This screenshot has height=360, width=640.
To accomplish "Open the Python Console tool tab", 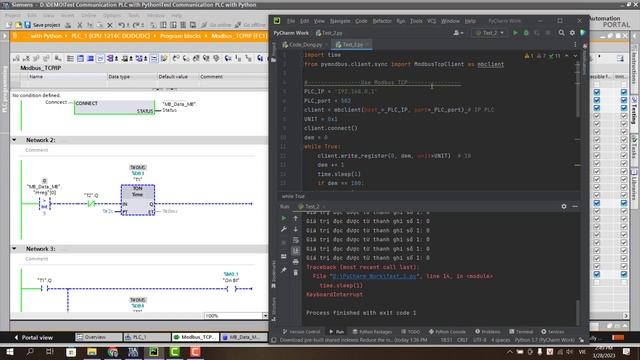I will [447, 331].
